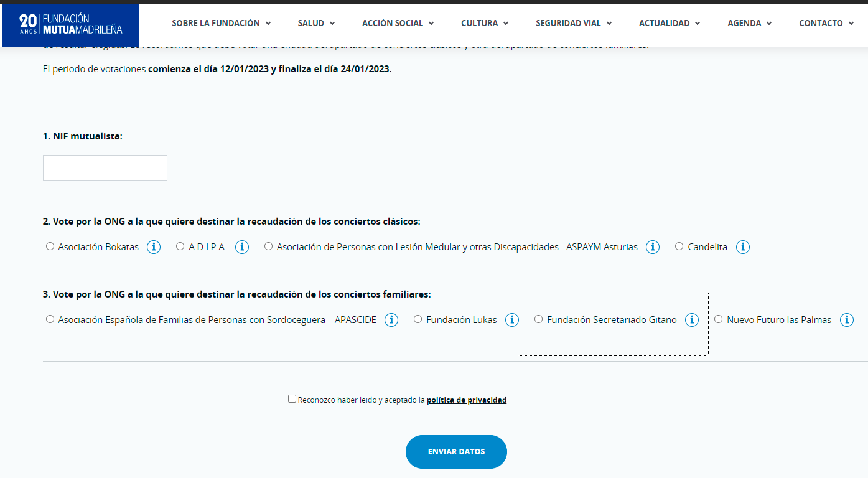Focus the NIF mutualista input field

point(105,168)
